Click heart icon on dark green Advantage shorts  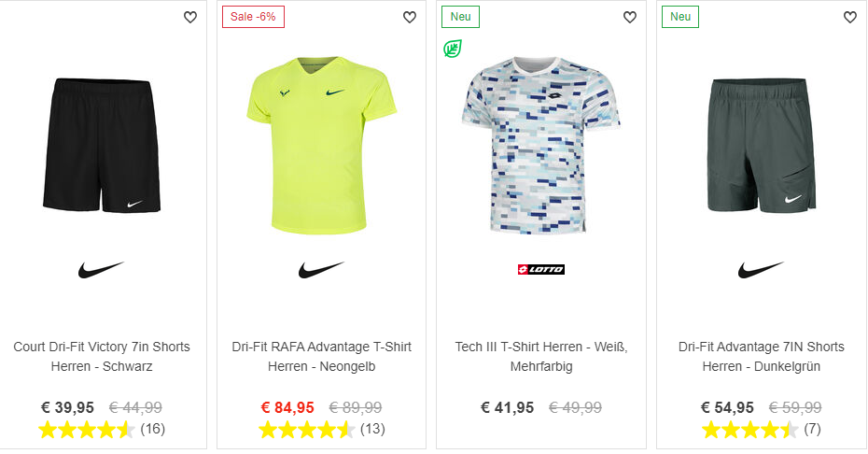849,17
